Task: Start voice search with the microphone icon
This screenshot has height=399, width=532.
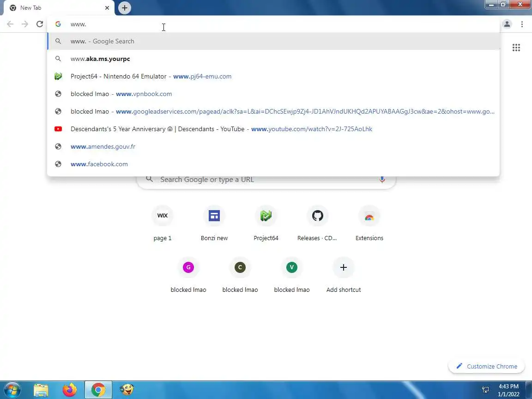Action: point(382,180)
